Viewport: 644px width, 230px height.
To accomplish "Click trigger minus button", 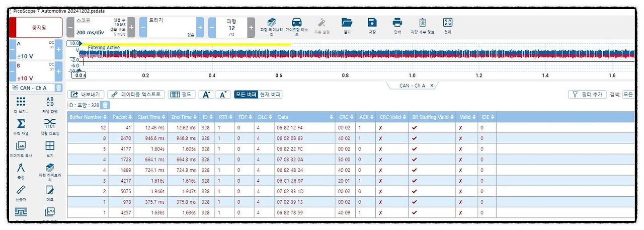I will click(143, 27).
